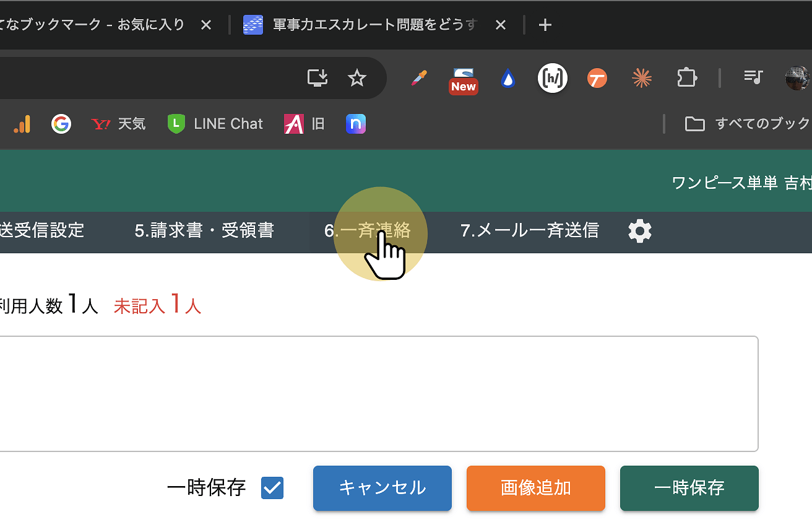The image size is (812, 522).
Task: Click the blue キャンセル button
Action: point(382,488)
